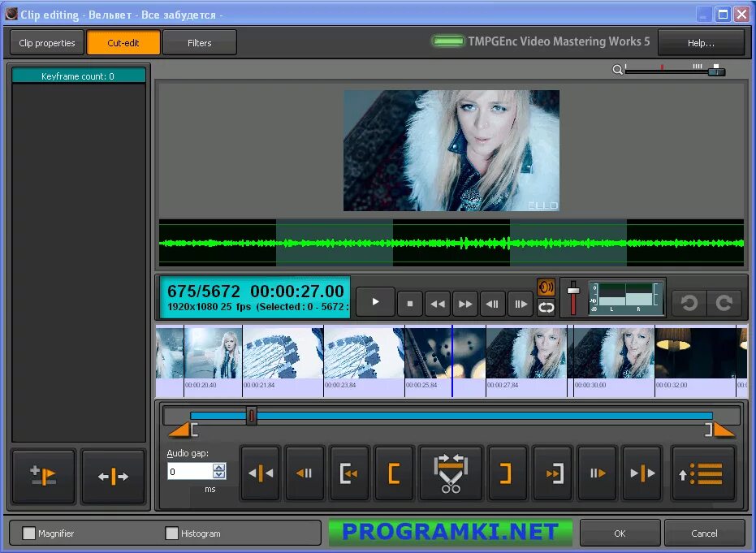Click the selection start marker triangle
Screen dimensions: 756x553
(x=179, y=430)
